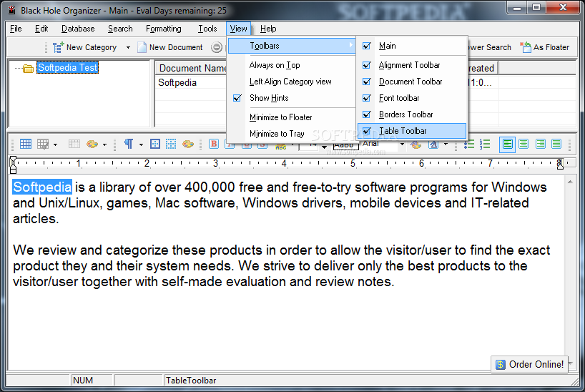Expand the table color palette dropdown arrow
585x392 pixels.
pos(104,144)
